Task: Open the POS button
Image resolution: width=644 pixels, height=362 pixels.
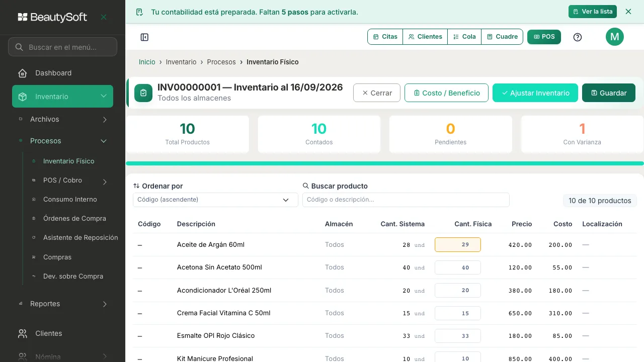Action: 544,37
